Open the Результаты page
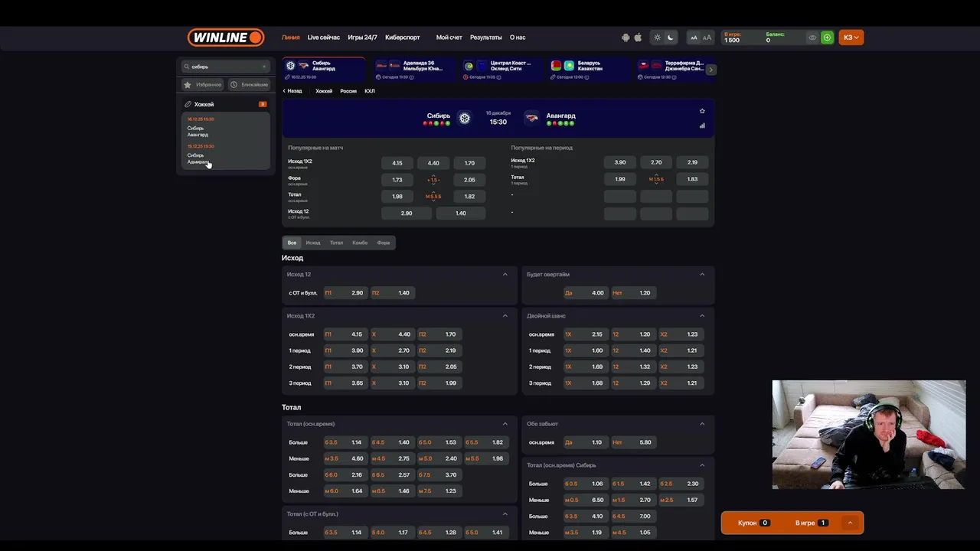The width and height of the screenshot is (980, 551). click(486, 37)
